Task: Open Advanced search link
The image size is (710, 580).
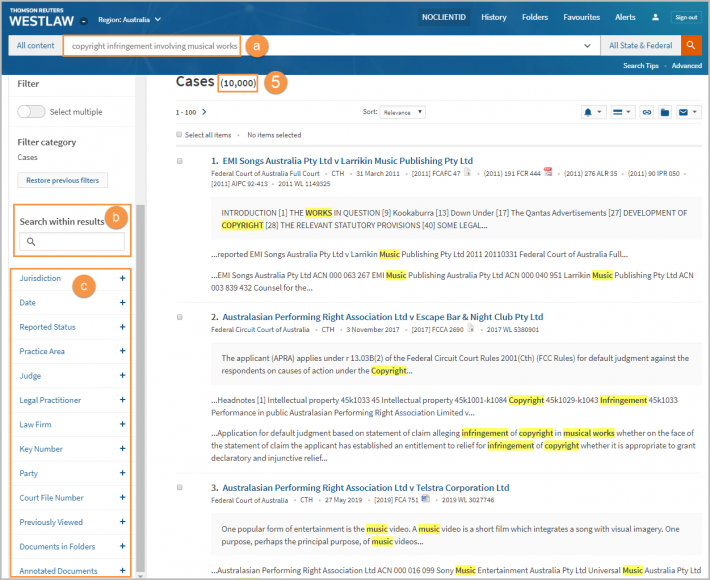Action: click(x=686, y=66)
